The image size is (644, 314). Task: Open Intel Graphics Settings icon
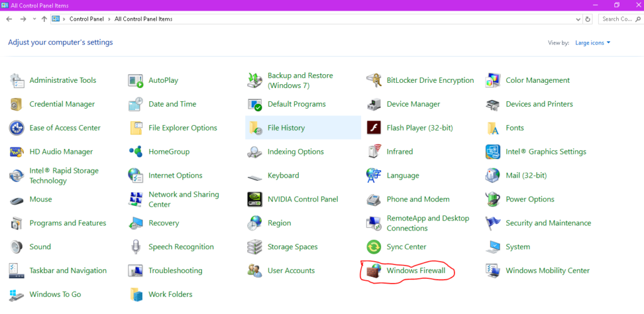[x=493, y=152]
